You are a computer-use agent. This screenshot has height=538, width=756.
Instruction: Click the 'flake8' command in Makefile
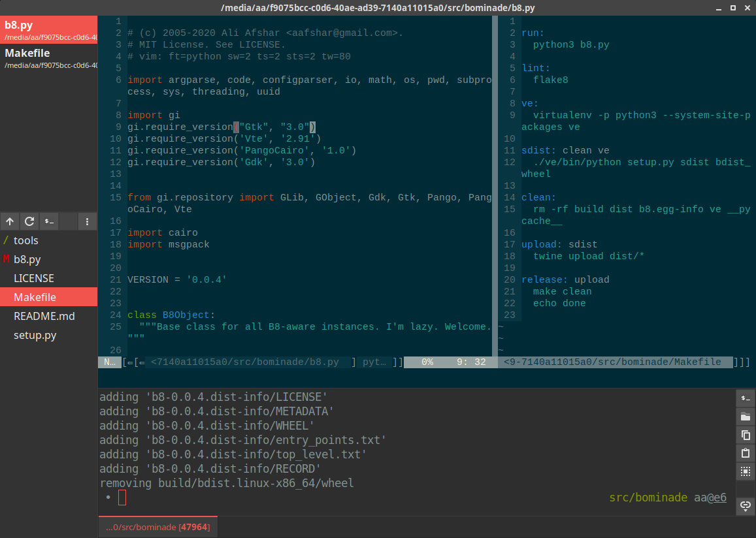551,80
